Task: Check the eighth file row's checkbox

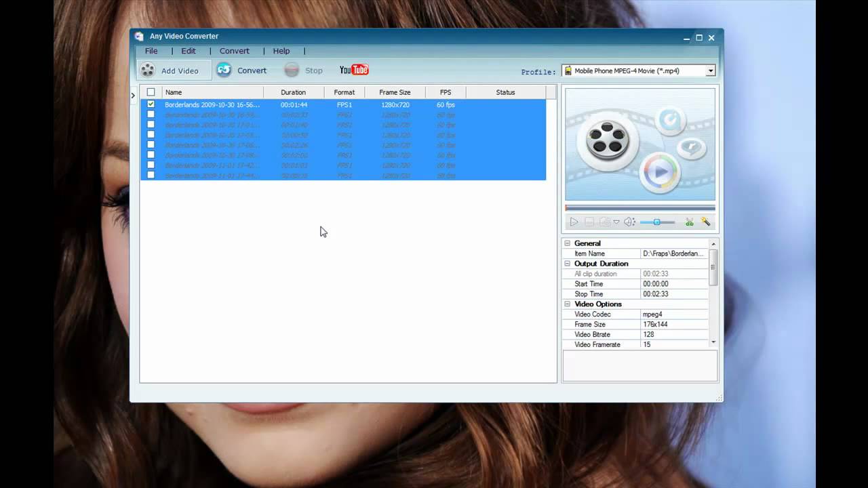Action: [151, 176]
